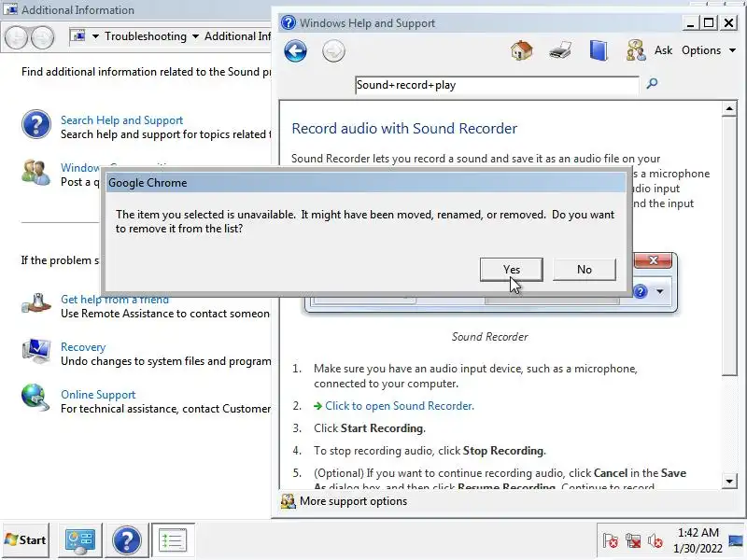Click the forward arrow in Help and Support
The width and height of the screenshot is (747, 560).
coord(333,51)
